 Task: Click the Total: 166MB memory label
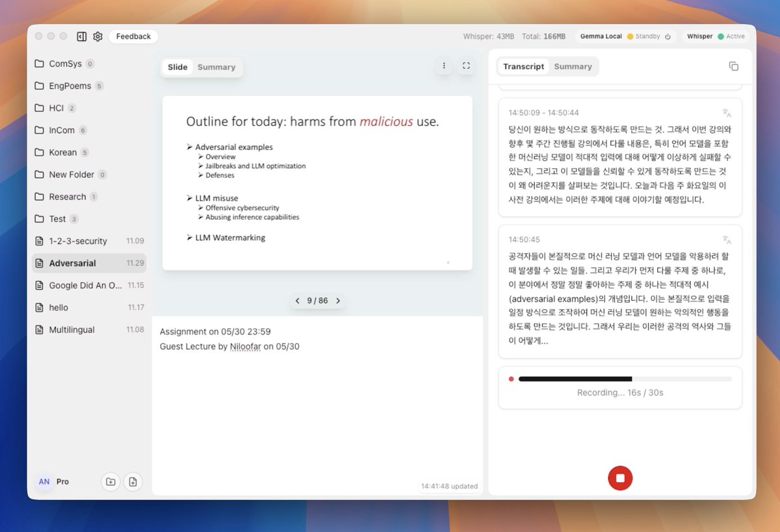coord(543,36)
